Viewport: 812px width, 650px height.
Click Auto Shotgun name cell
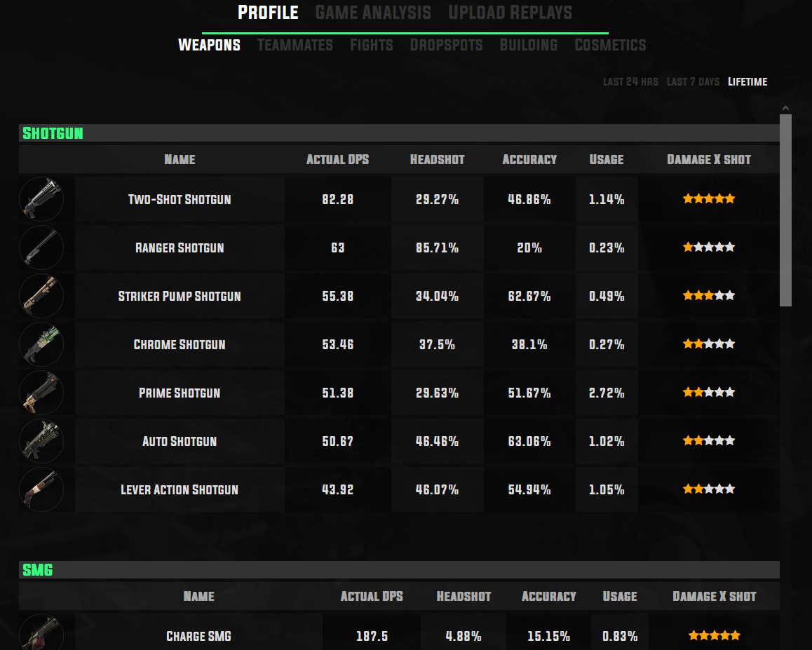coord(180,441)
